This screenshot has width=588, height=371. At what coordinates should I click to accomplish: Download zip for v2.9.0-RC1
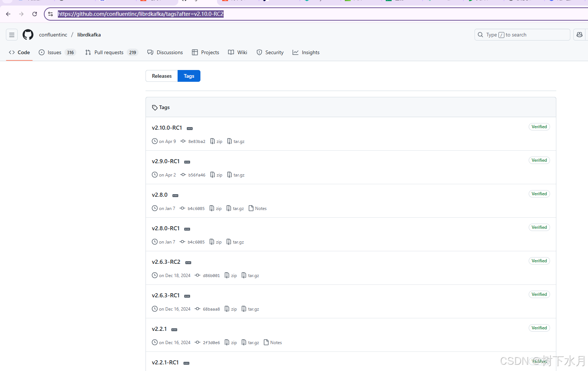[216, 175]
